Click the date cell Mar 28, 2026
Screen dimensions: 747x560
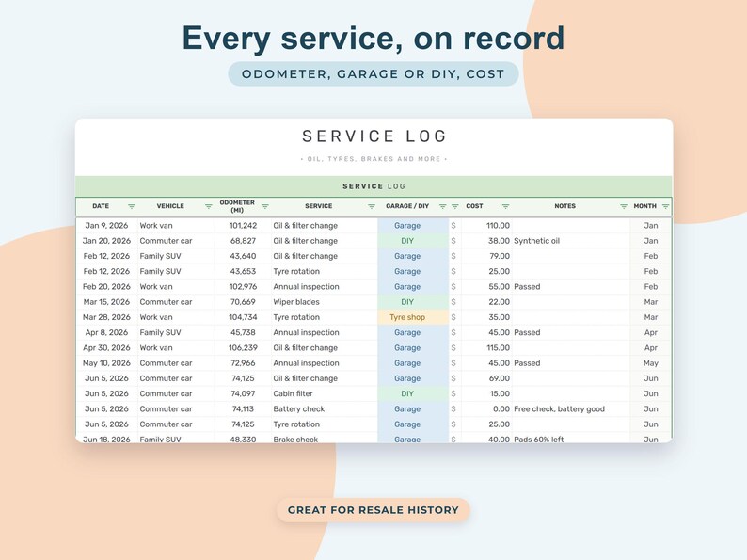(106, 317)
